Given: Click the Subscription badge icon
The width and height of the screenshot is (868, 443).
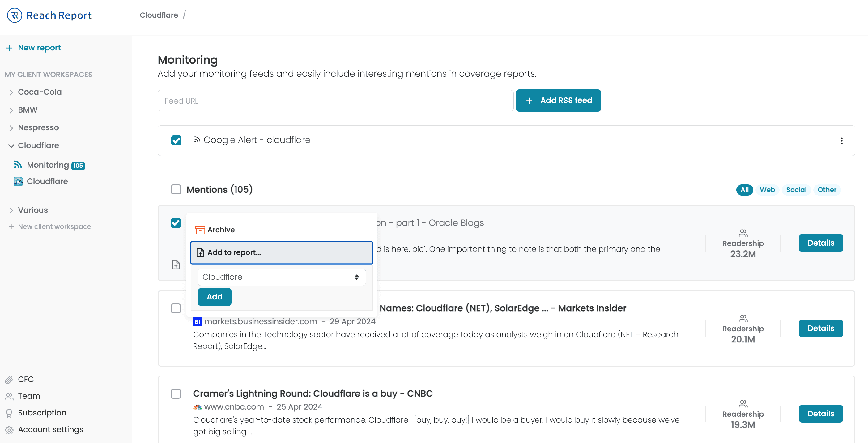Looking at the screenshot, I should pos(9,413).
